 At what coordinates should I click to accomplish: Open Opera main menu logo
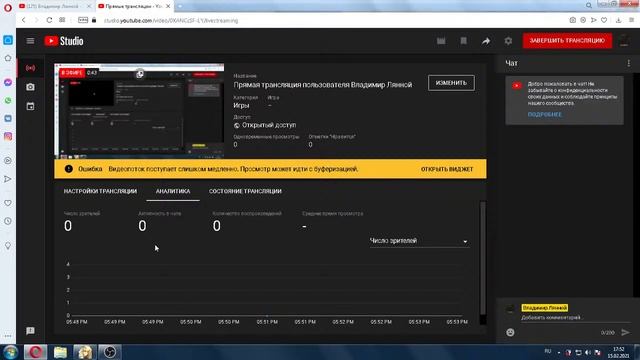coord(8,7)
